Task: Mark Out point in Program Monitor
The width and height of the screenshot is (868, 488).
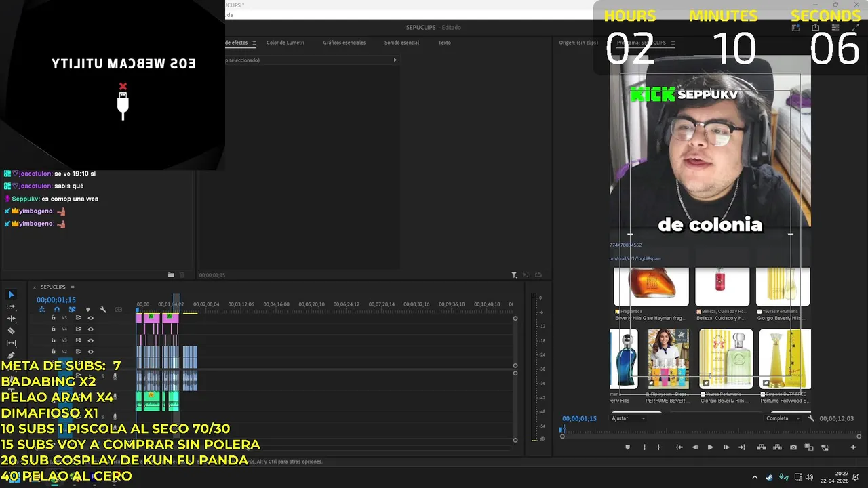Action: (658, 447)
